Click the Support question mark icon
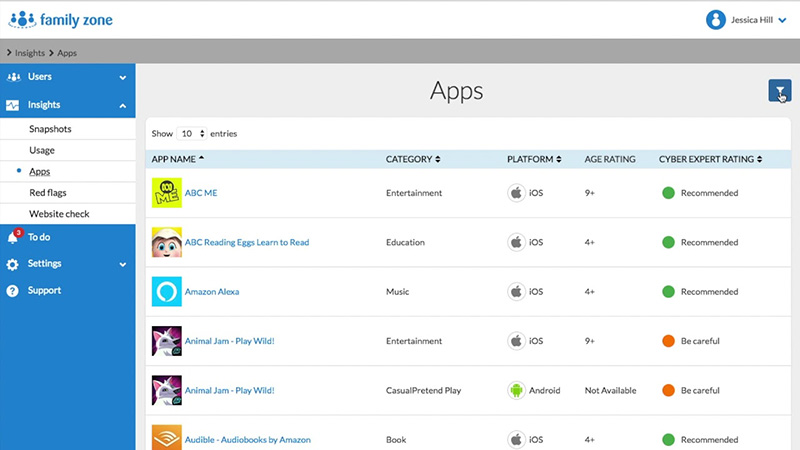 pyautogui.click(x=13, y=291)
